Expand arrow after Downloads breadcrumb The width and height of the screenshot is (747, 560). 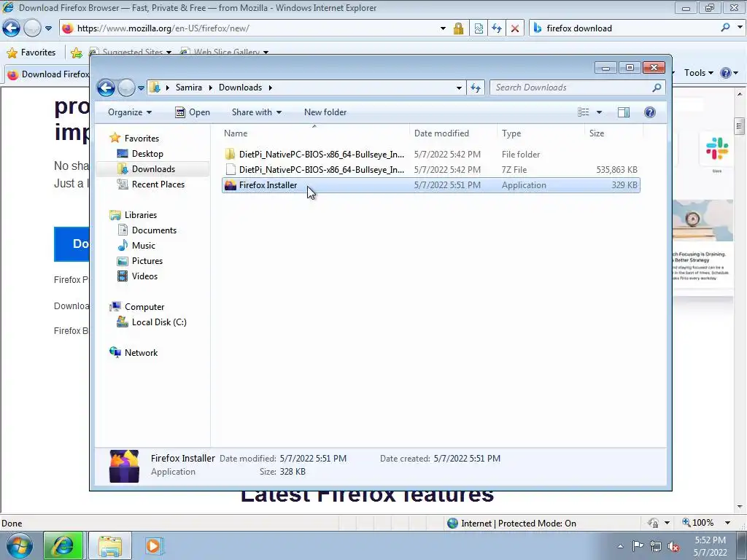(x=270, y=87)
